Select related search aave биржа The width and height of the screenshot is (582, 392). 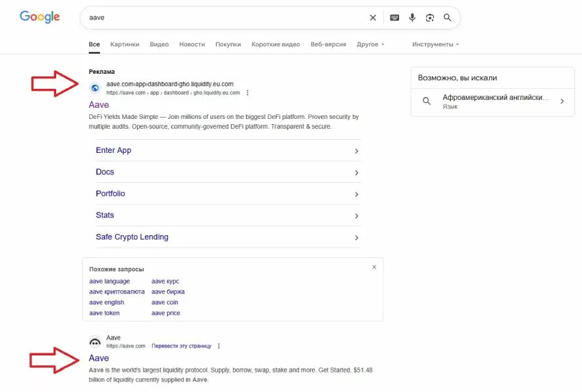pos(168,292)
